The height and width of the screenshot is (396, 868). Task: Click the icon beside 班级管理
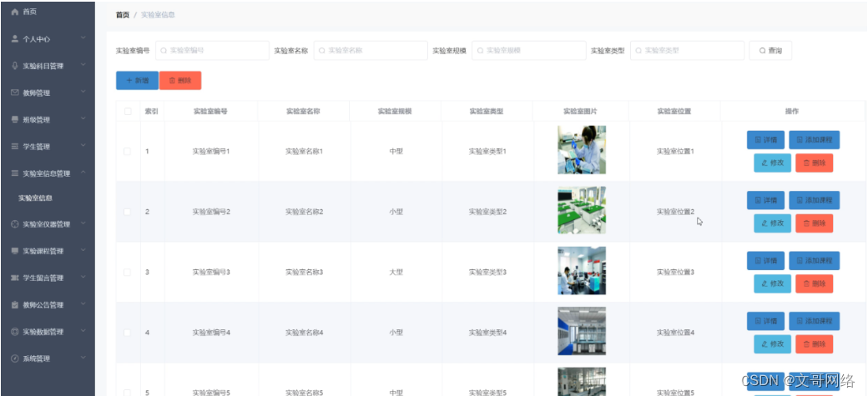tap(15, 119)
